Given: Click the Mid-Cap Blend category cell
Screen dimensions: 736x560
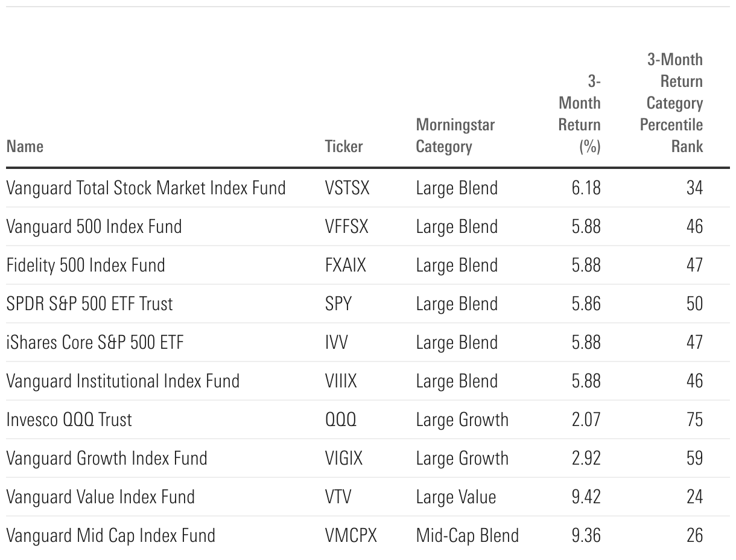Looking at the screenshot, I should click(467, 535).
